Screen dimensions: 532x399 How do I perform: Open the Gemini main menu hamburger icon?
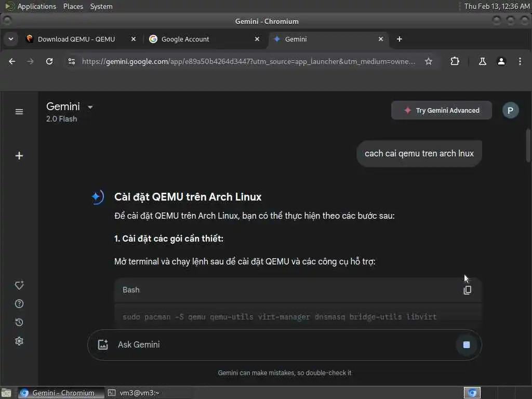19,112
